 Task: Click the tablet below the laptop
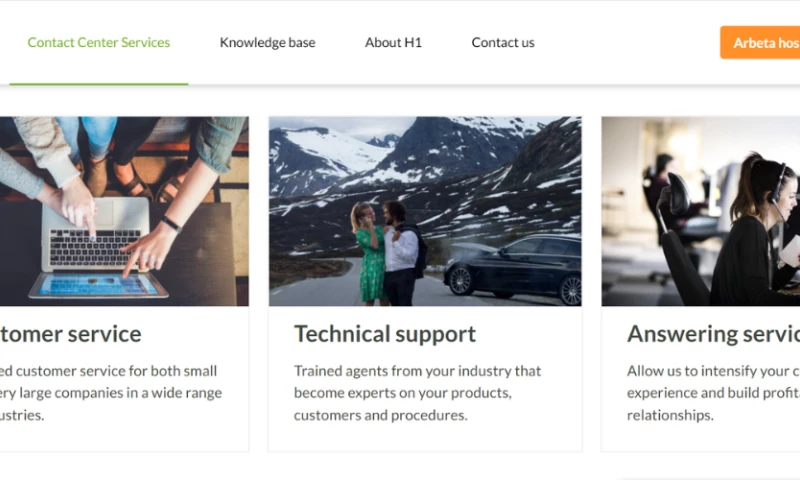(x=98, y=285)
